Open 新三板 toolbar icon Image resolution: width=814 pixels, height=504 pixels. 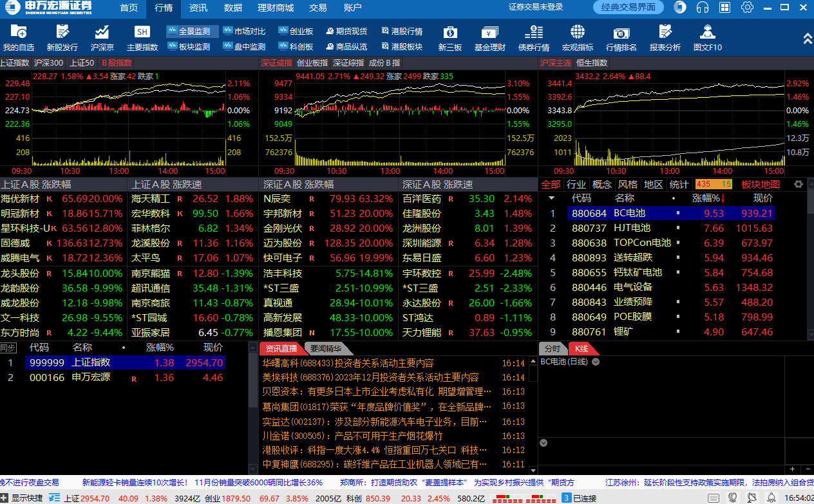tap(450, 38)
